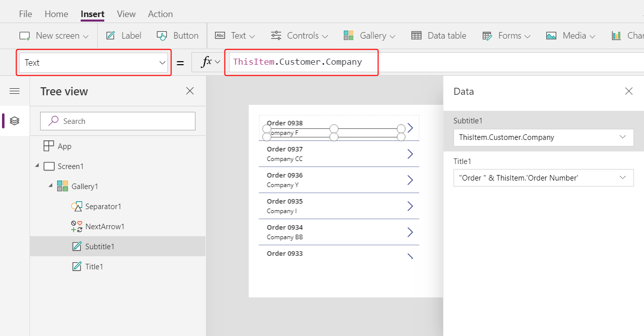
Task: Expand the Subtitle1 field dropdown
Action: [622, 137]
